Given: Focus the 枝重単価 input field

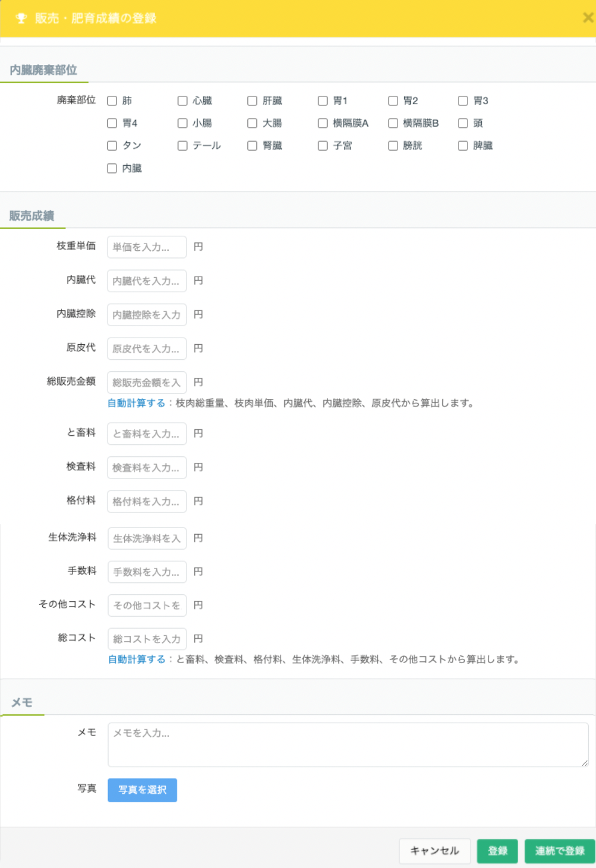Looking at the screenshot, I should click(x=147, y=247).
